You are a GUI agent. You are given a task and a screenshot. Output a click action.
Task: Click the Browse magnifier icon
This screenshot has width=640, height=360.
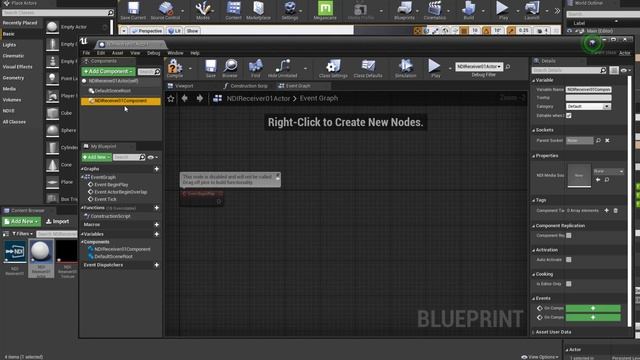click(230, 67)
